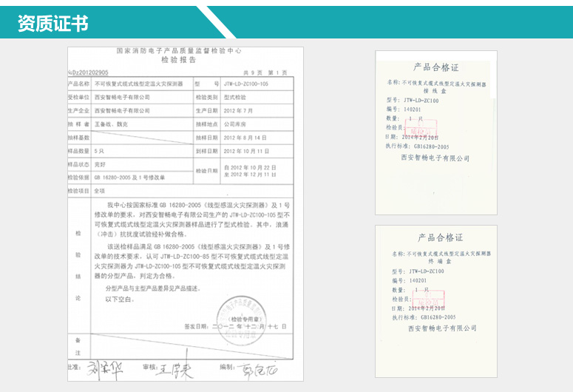Open the lower 产品合格证 certificate for 终端盒
Image resolution: width=573 pixels, height=392 pixels.
[435, 281]
